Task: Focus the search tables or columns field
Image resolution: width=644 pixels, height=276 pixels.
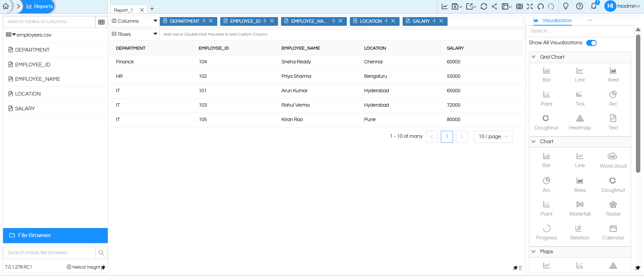Action: pos(49,22)
